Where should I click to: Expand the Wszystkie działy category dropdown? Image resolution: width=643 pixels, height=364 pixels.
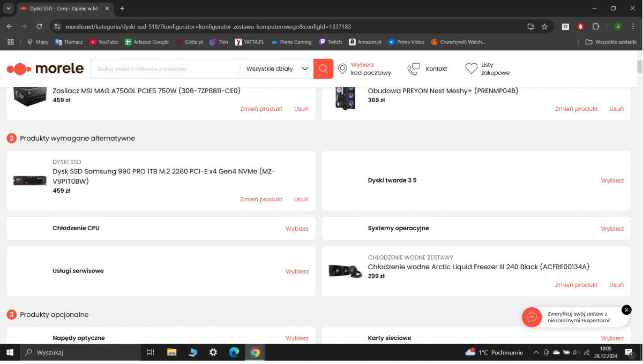click(276, 69)
